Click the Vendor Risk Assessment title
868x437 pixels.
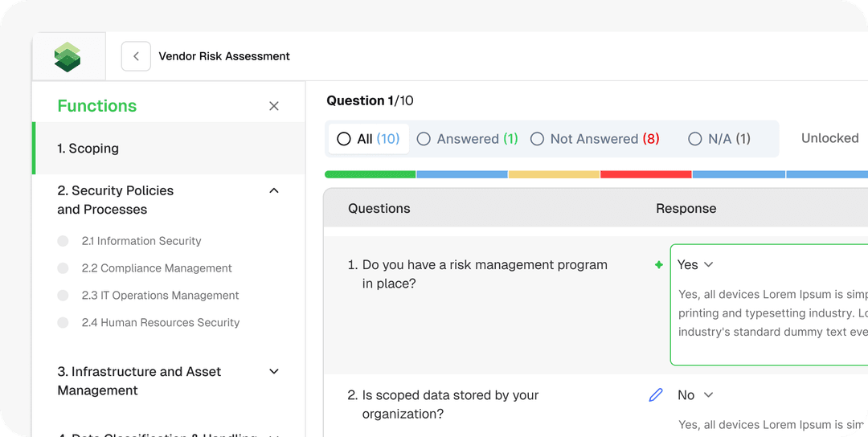[224, 56]
